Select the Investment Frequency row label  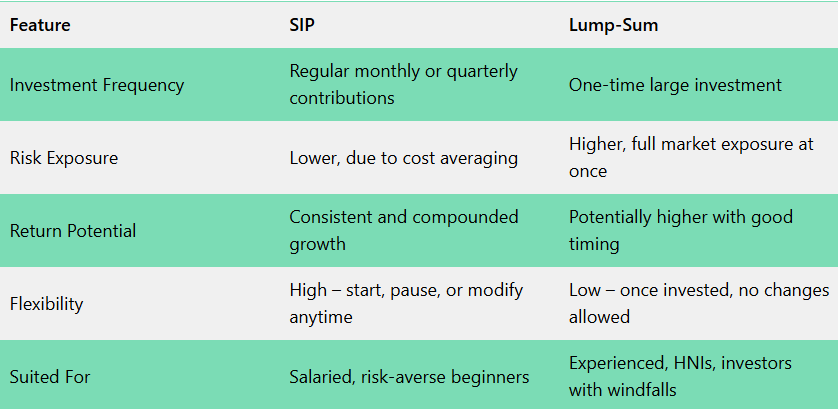[97, 85]
